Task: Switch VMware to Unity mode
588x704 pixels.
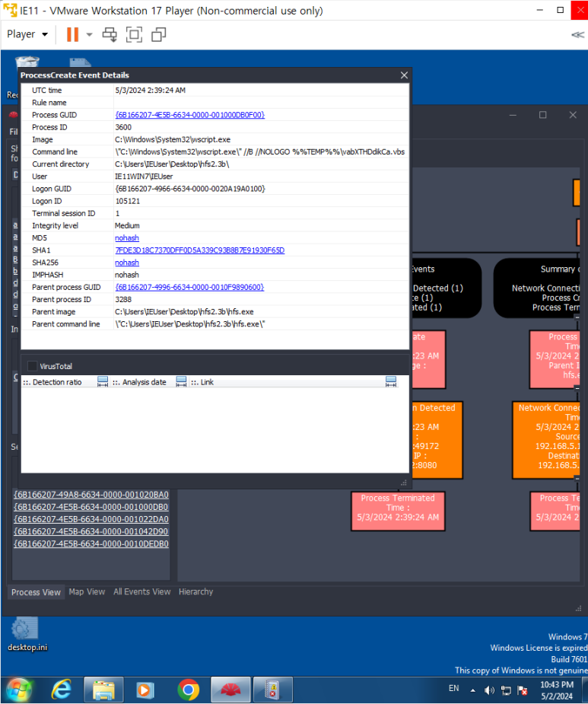Action: pos(158,34)
